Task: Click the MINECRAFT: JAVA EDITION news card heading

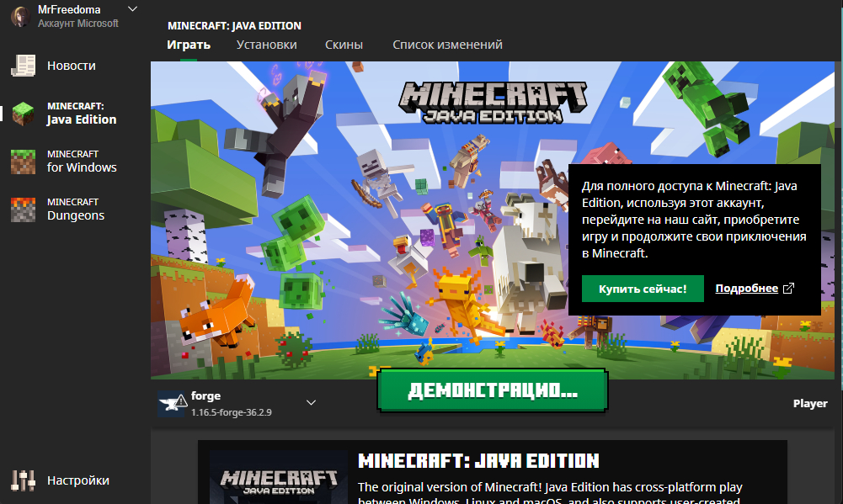Action: point(478,460)
